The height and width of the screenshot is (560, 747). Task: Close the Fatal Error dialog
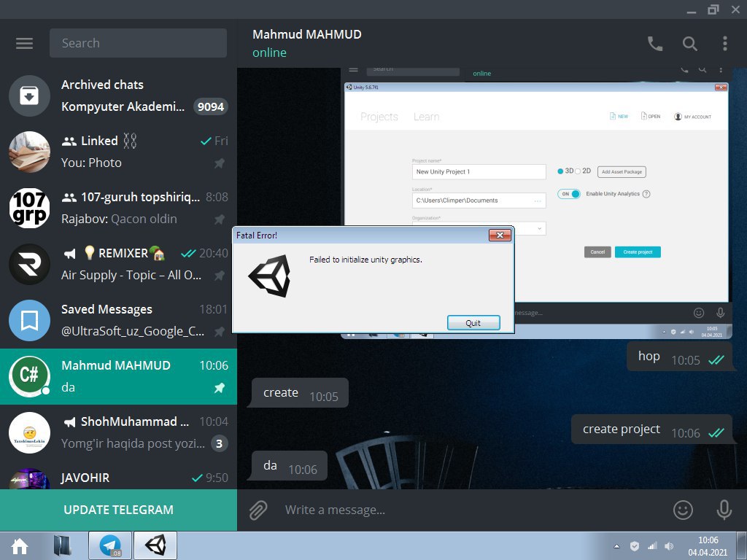500,235
